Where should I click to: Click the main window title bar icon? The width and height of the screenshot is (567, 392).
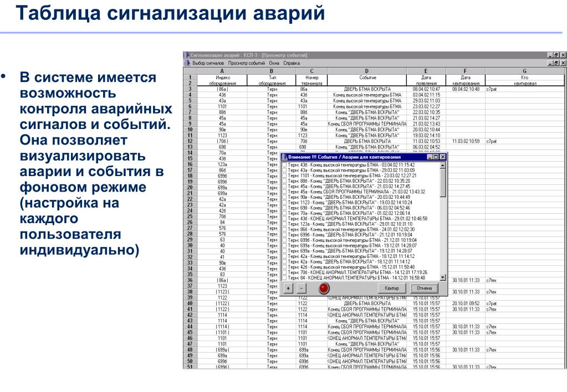pyautogui.click(x=187, y=55)
